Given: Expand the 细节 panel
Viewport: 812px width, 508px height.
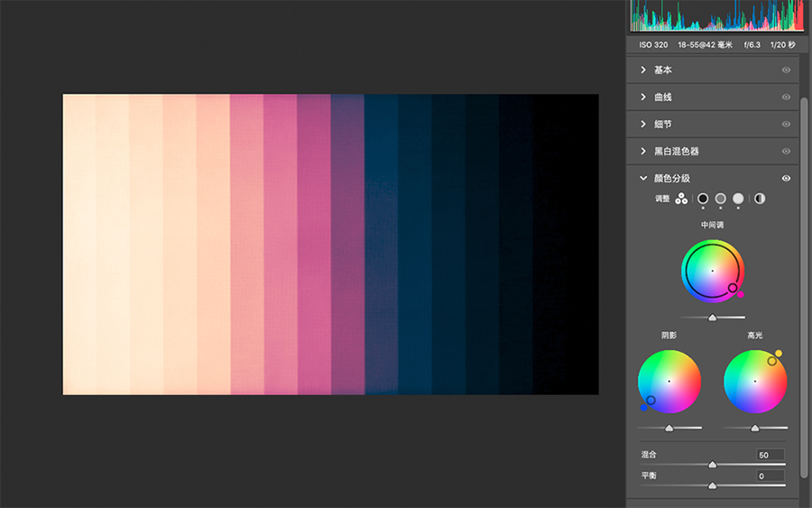Looking at the screenshot, I should [643, 125].
